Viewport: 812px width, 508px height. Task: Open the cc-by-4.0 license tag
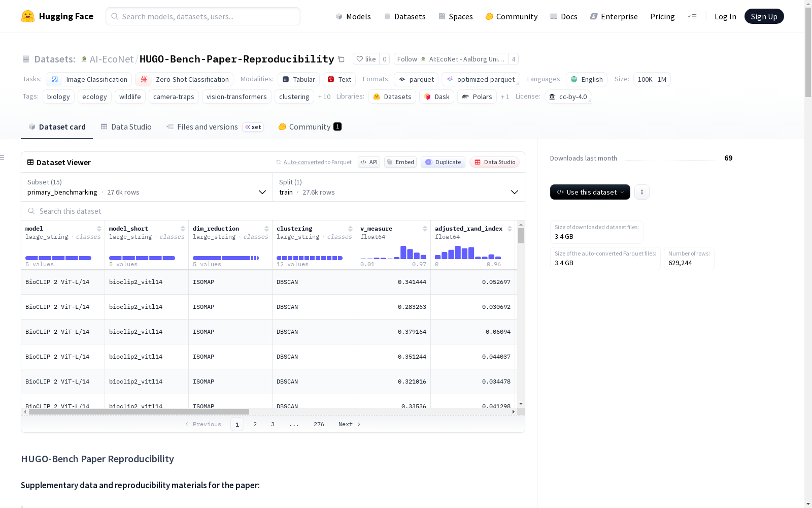(568, 97)
